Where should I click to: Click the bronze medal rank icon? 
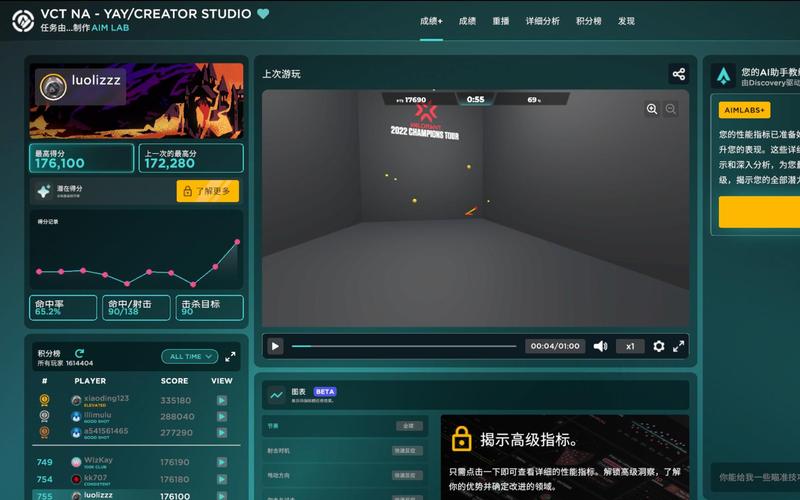(x=44, y=432)
